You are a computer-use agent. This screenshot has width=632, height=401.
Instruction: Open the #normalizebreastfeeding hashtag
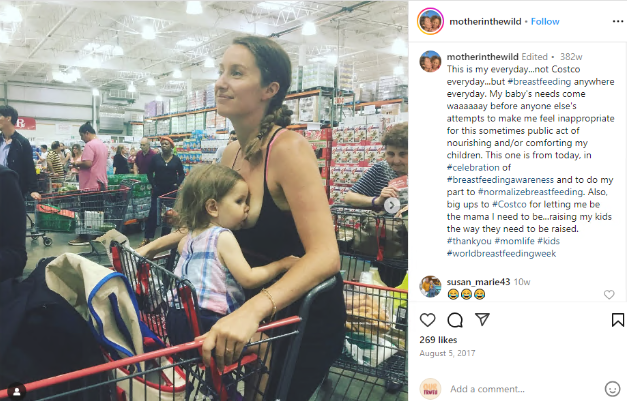[x=531, y=192]
